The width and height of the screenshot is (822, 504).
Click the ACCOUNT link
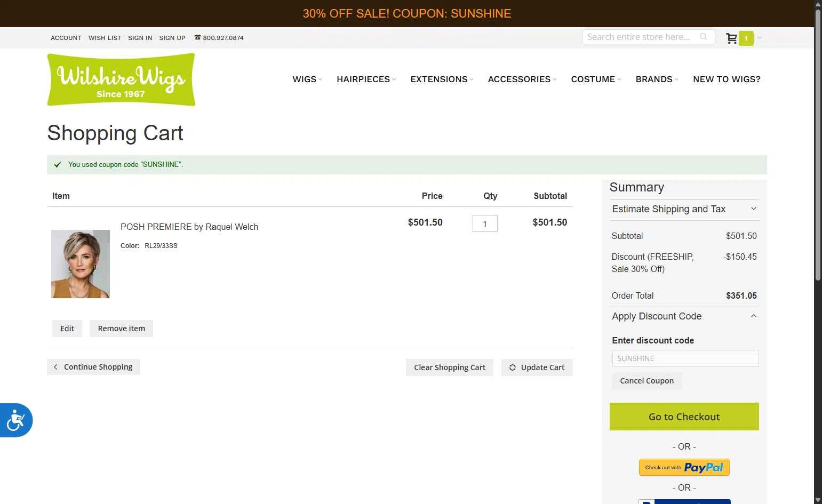[66, 38]
